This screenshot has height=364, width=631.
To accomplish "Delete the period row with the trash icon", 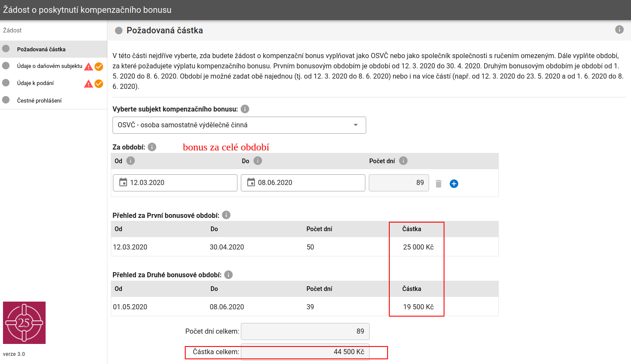I will pos(438,184).
